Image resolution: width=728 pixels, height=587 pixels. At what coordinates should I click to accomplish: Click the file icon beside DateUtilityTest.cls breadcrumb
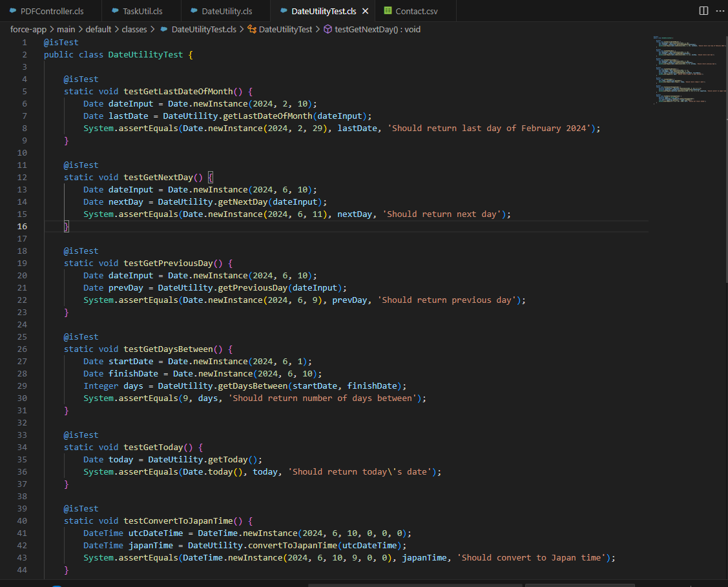point(164,29)
